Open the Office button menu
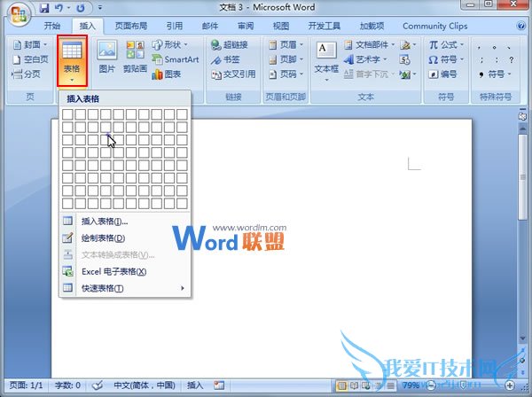This screenshot has width=532, height=397. [x=19, y=13]
